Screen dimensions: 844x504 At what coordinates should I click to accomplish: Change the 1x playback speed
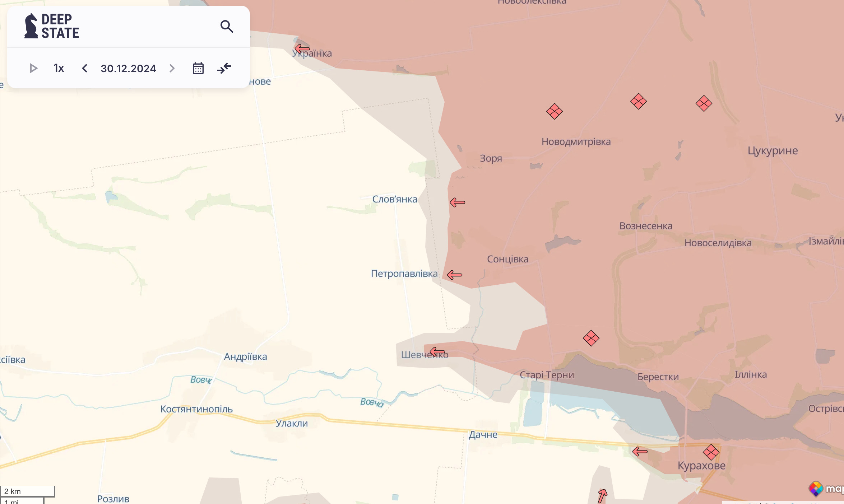click(x=59, y=68)
